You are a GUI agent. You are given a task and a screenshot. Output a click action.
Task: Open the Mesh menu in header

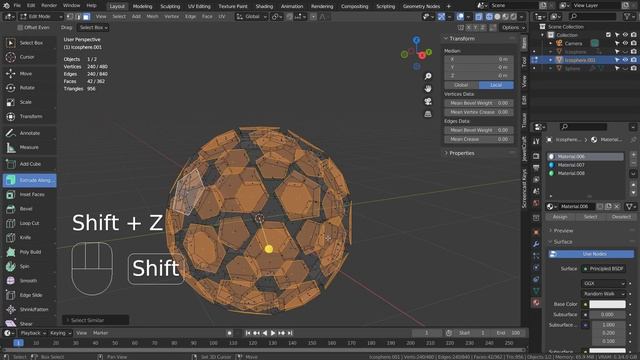152,17
